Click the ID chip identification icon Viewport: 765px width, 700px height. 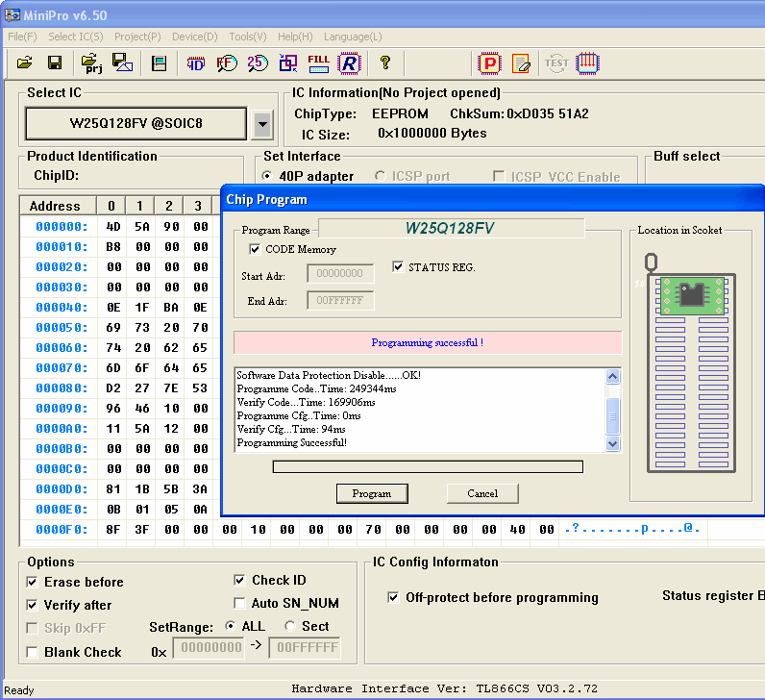click(196, 63)
